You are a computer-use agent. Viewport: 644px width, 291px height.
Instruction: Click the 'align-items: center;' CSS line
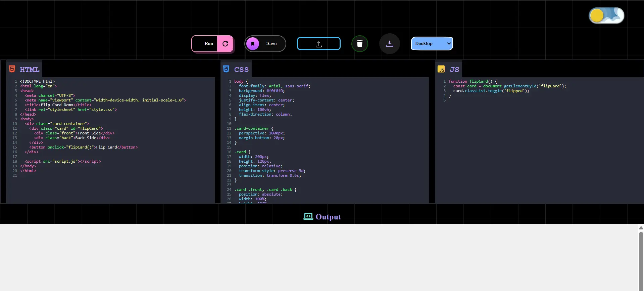tap(262, 105)
